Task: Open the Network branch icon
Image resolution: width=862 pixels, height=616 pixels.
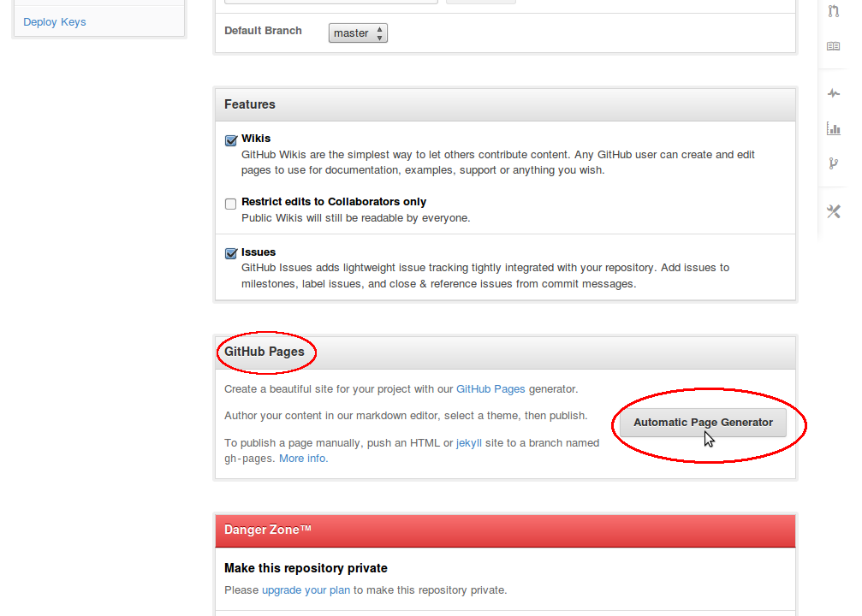Action: tap(834, 163)
